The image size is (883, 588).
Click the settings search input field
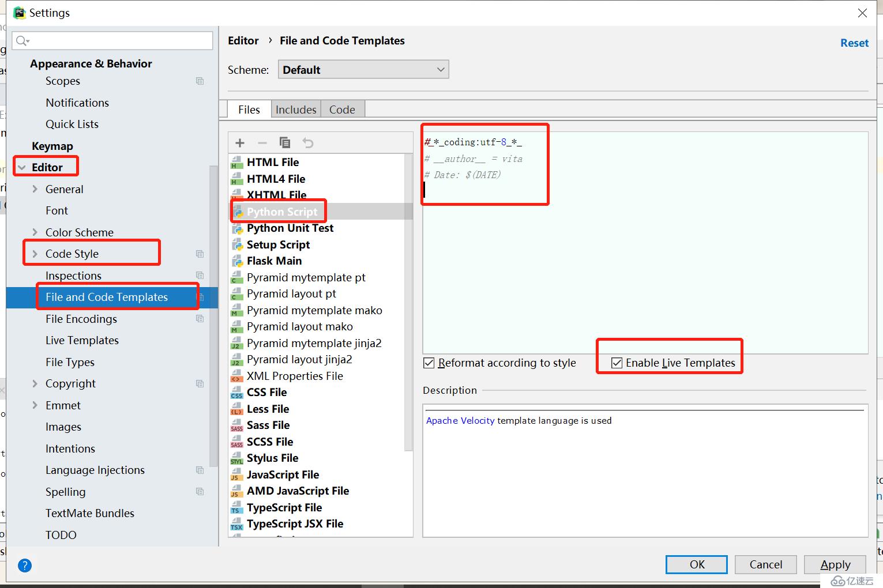coord(112,41)
